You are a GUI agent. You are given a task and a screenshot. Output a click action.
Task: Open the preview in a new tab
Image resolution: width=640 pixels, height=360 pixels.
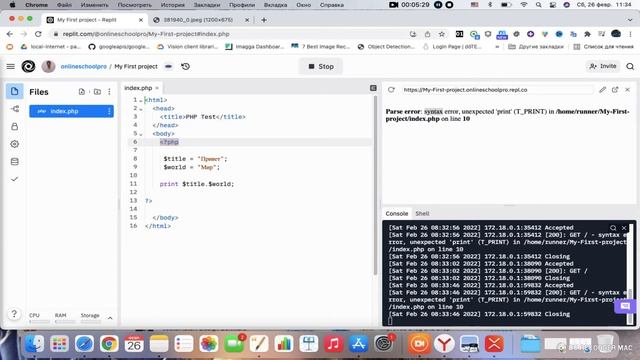[615, 90]
